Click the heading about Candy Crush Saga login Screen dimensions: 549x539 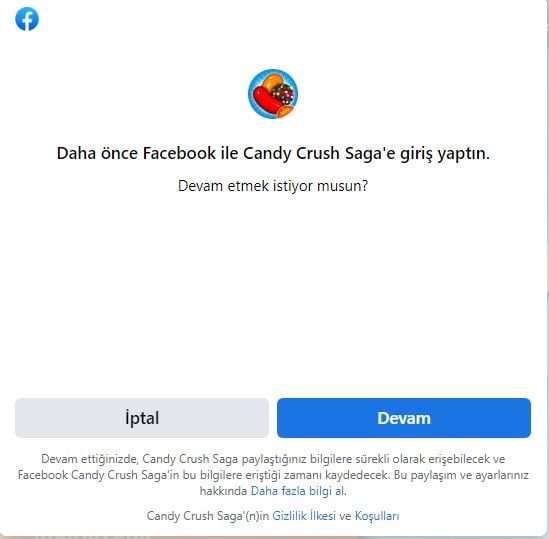[x=273, y=153]
